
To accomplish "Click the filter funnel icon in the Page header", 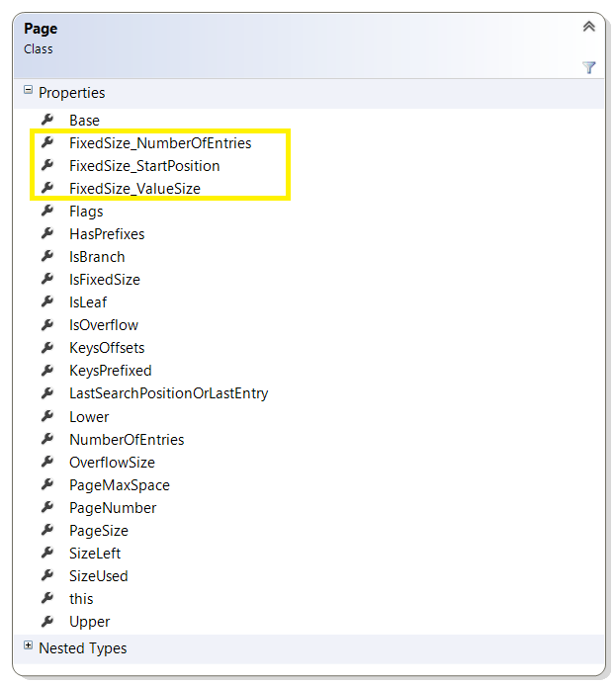I will [x=589, y=67].
